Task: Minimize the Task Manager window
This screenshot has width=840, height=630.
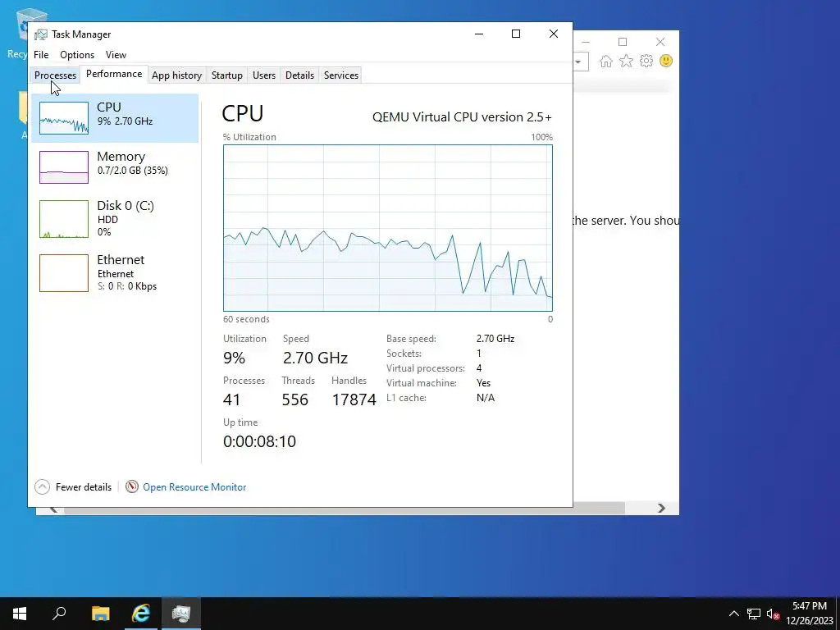Action: tap(479, 34)
